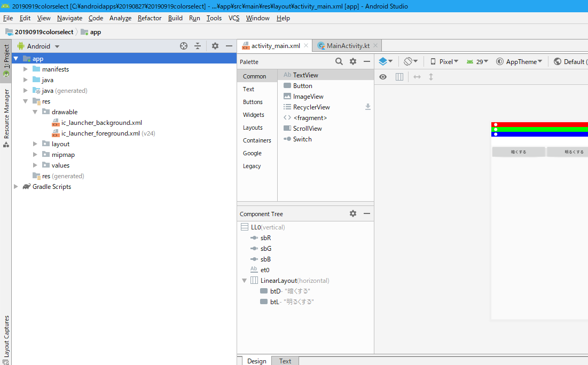588x365 pixels.
Task: Click the green seekbar in preview
Action: [539, 129]
